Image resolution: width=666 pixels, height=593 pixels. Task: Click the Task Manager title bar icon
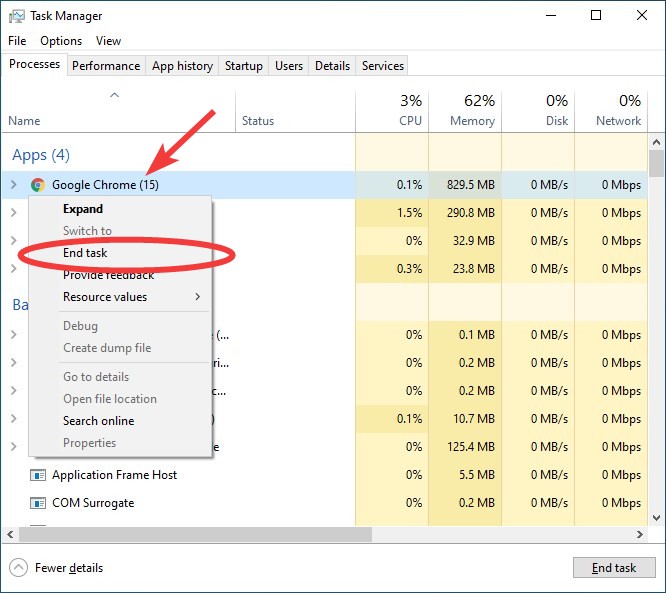pyautogui.click(x=17, y=16)
